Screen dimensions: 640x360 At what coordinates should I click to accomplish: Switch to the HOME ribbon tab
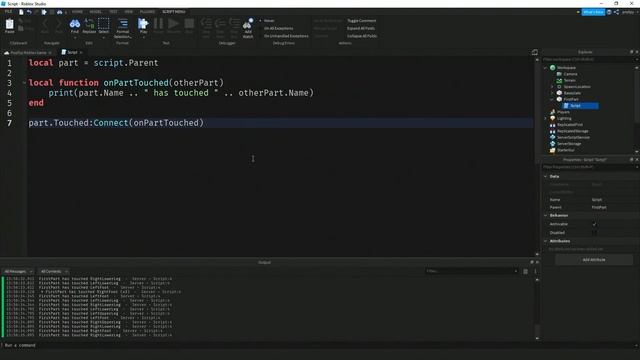pyautogui.click(x=77, y=12)
